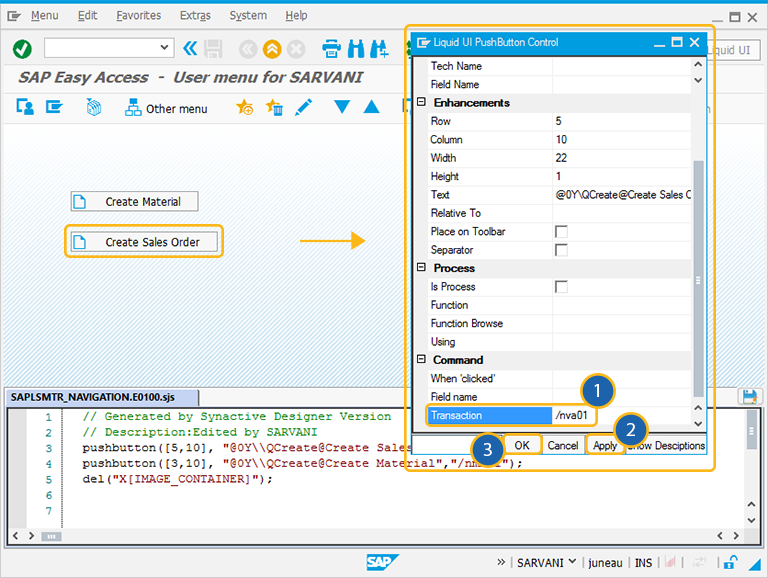This screenshot has height=578, width=768.
Task: Click the greyed Cancel X icon
Action: (x=296, y=48)
